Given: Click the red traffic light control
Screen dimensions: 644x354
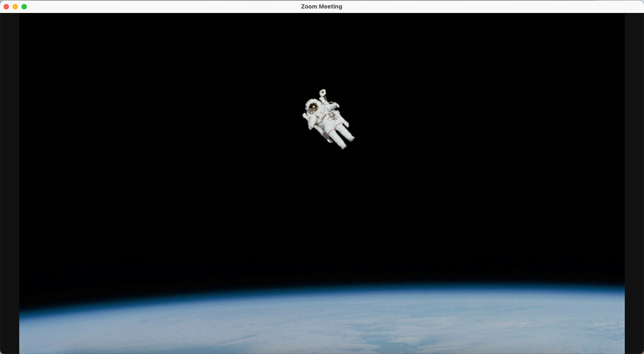Looking at the screenshot, I should (6, 7).
